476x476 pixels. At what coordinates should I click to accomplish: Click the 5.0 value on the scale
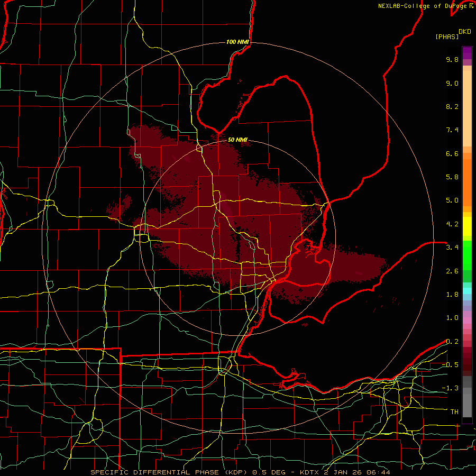pos(452,200)
